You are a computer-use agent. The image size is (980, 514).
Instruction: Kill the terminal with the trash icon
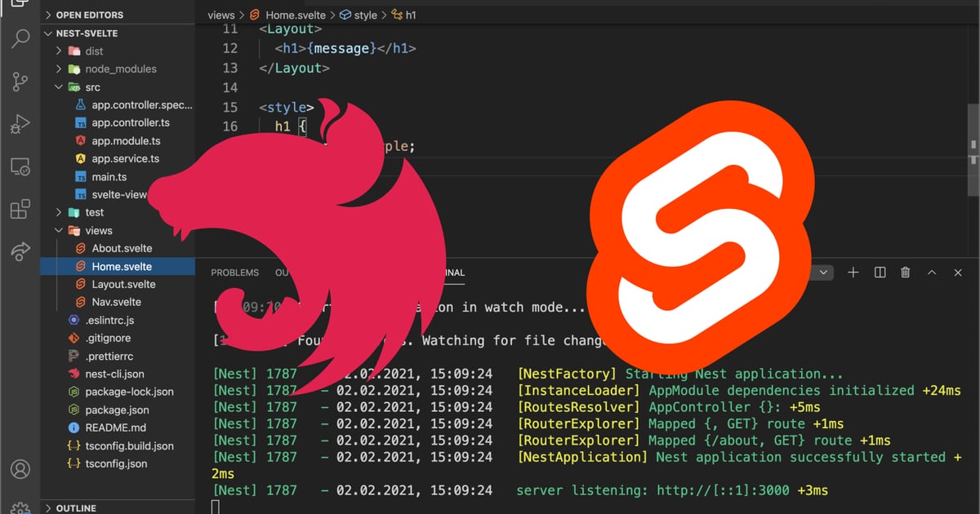coord(905,272)
